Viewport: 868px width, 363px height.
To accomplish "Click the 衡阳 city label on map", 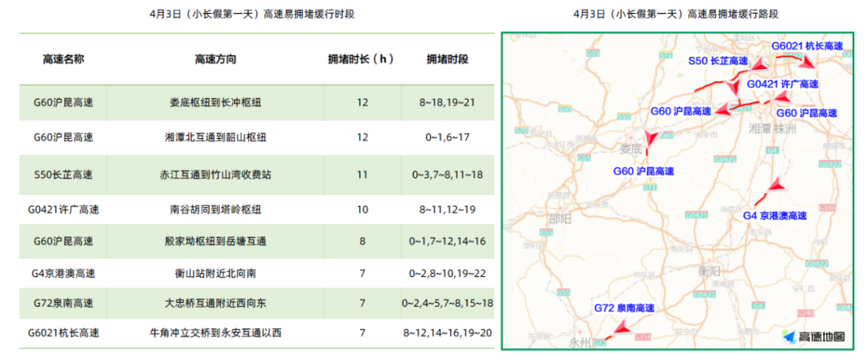I will (x=709, y=271).
